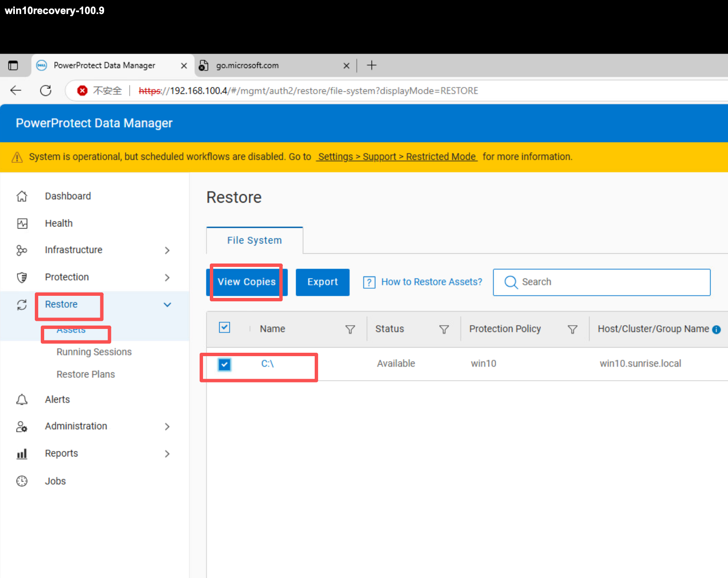Image resolution: width=728 pixels, height=578 pixels.
Task: Expand the Reports menu chevron
Action: pos(167,454)
